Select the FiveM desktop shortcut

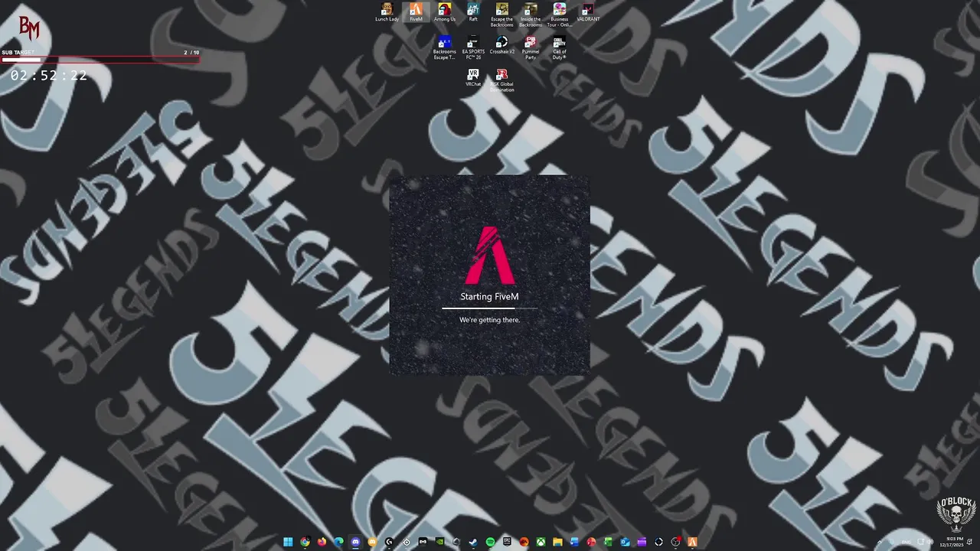[416, 12]
